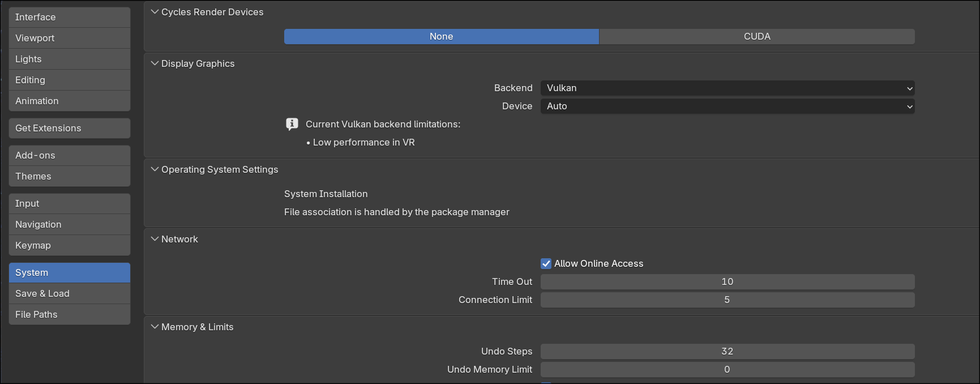
Task: Uncheck Allow Online Access checkbox
Action: tap(546, 263)
